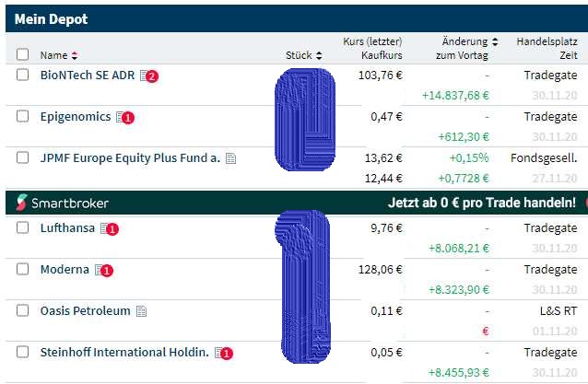Image resolution: width=588 pixels, height=384 pixels.
Task: Open the Moderna stock link
Action: (x=65, y=270)
